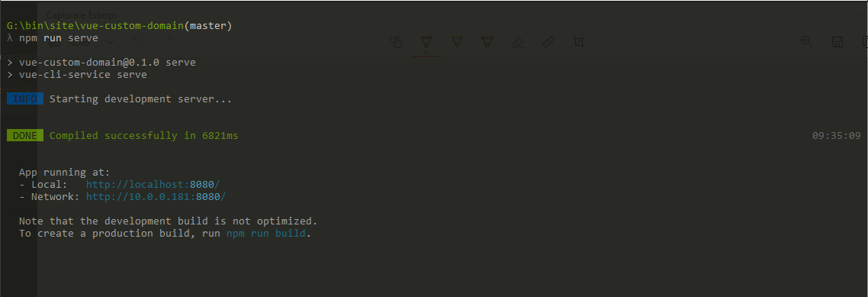Click the green DONE badge
The width and height of the screenshot is (868, 297).
tap(25, 136)
